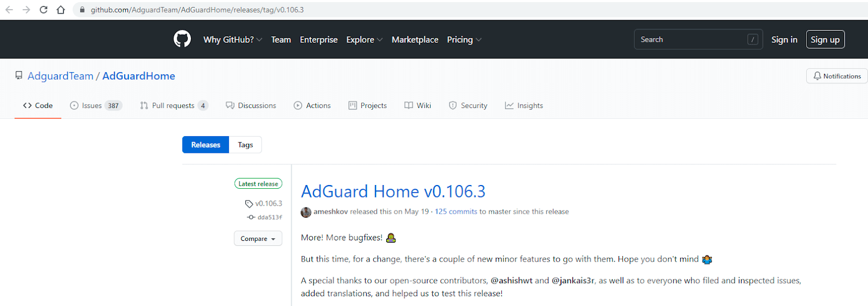Viewport: 868px width, 306px height.
Task: Click the Insights graph icon
Action: [509, 105]
